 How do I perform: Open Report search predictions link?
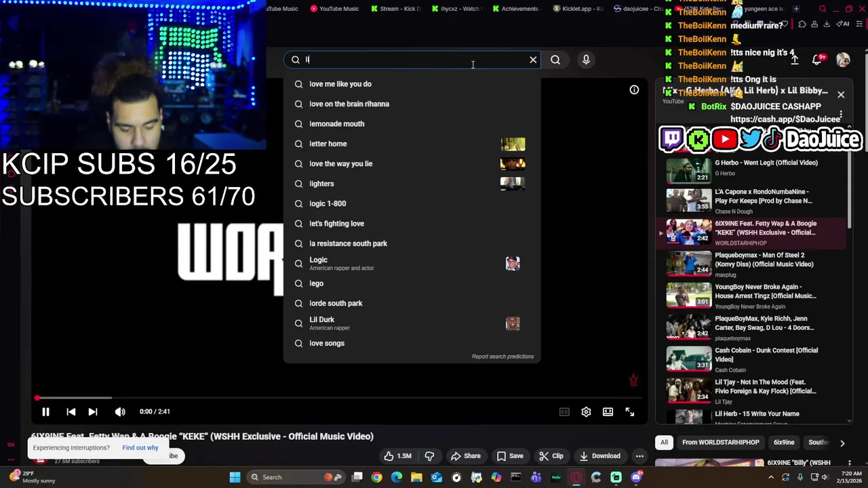pyautogui.click(x=502, y=357)
